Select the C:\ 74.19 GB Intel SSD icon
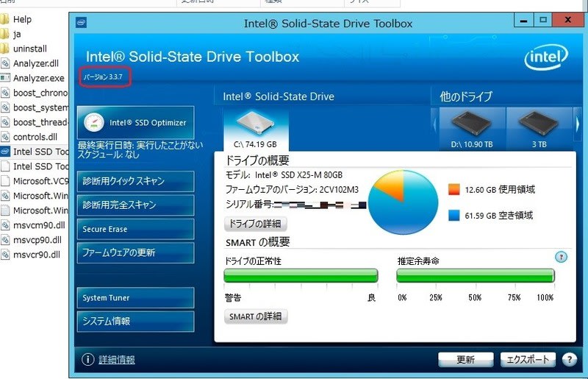588x379 pixels. pos(256,130)
